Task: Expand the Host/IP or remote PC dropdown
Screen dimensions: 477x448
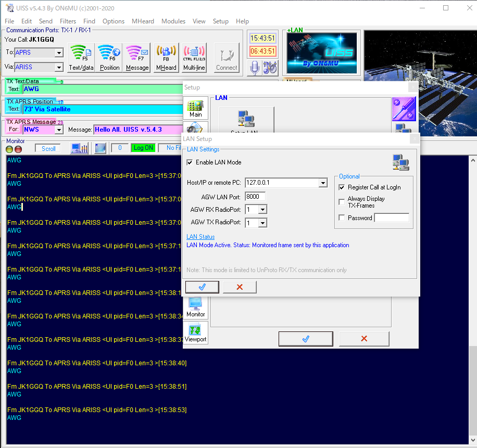Action: 323,183
